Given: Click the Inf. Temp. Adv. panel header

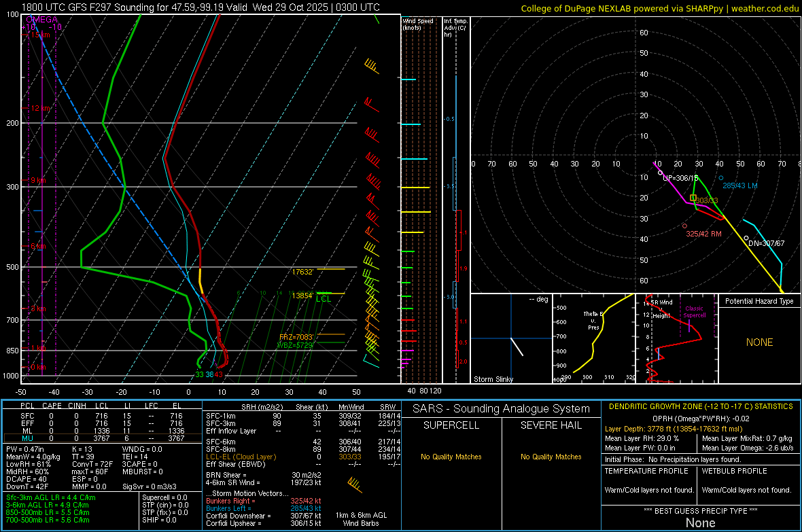Looking at the screenshot, I should point(455,28).
